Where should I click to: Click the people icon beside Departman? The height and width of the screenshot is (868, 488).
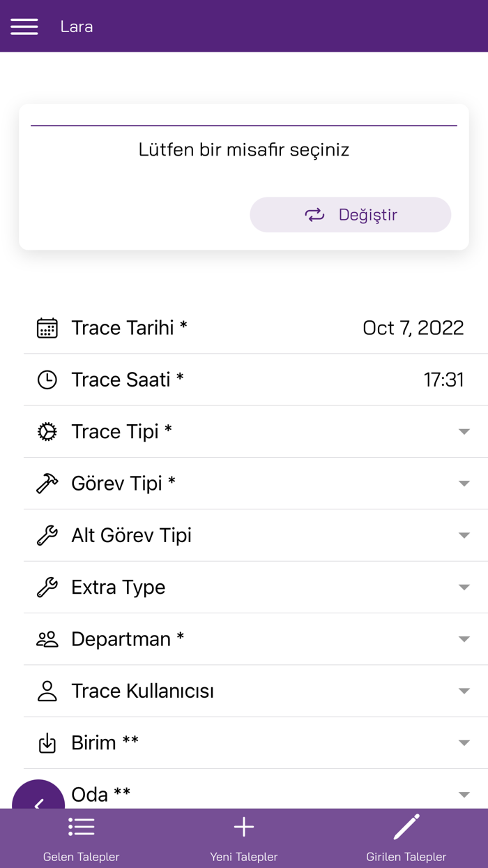pyautogui.click(x=47, y=639)
